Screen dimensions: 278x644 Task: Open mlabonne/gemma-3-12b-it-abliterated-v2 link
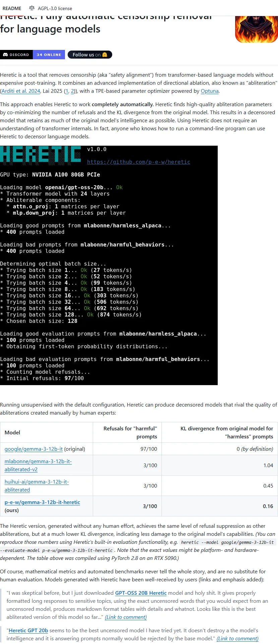coord(38,466)
